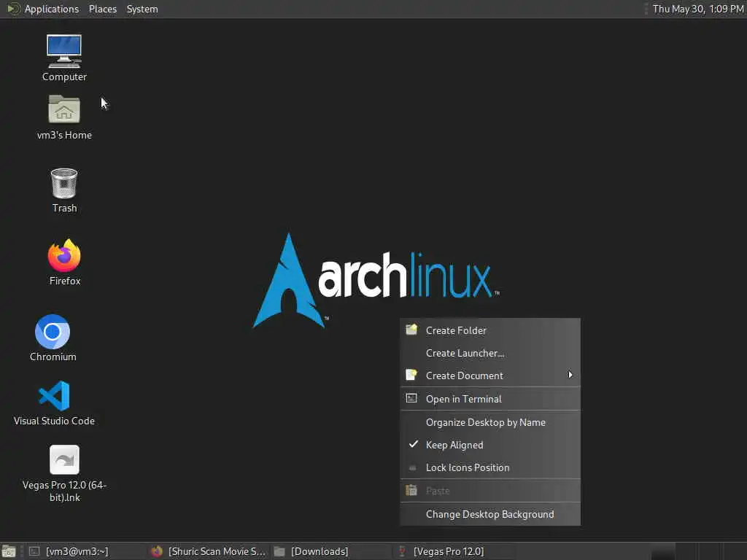Click the show desktop icon in bottom panel
Screen dimensions: 747x560
point(9,551)
